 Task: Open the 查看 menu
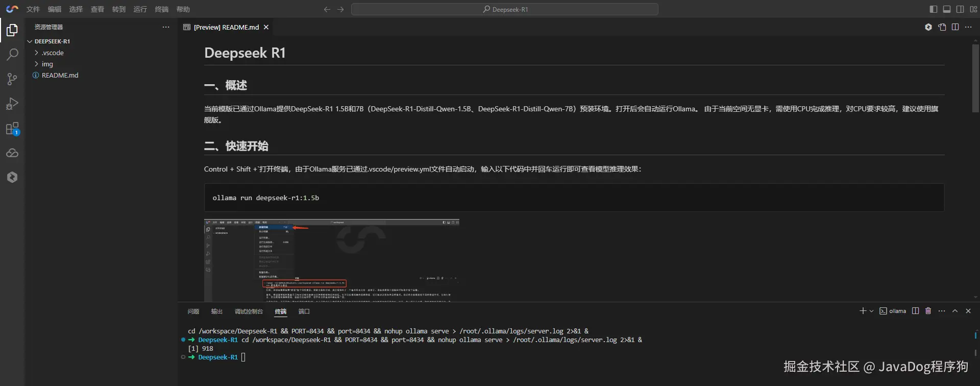click(x=97, y=9)
